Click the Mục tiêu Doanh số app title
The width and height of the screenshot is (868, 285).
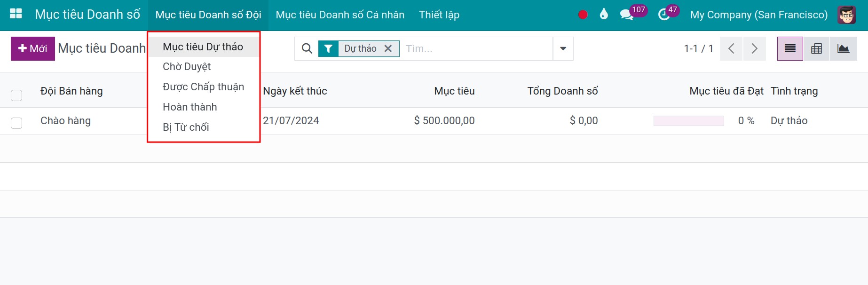[x=87, y=15]
